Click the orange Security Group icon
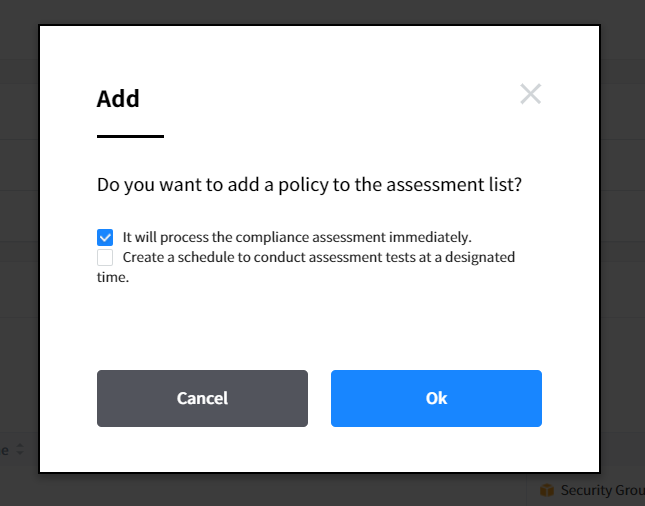Viewport: 645px width, 506px height. 547,490
